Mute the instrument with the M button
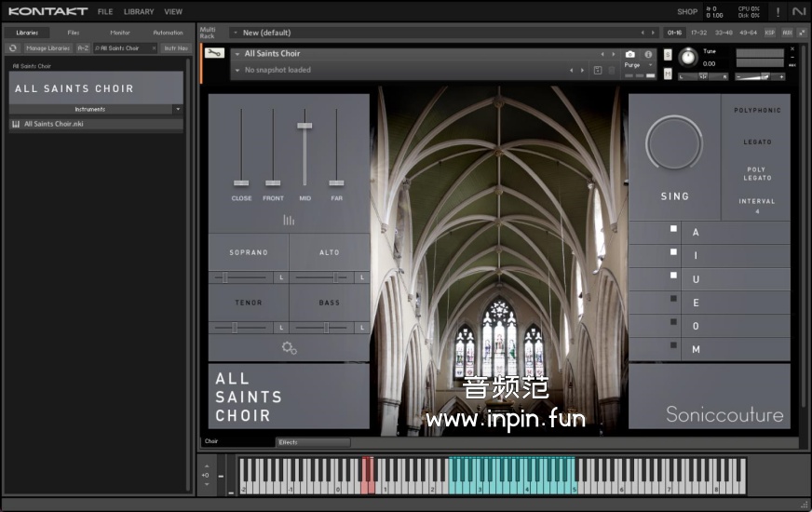This screenshot has width=812, height=512. click(668, 73)
